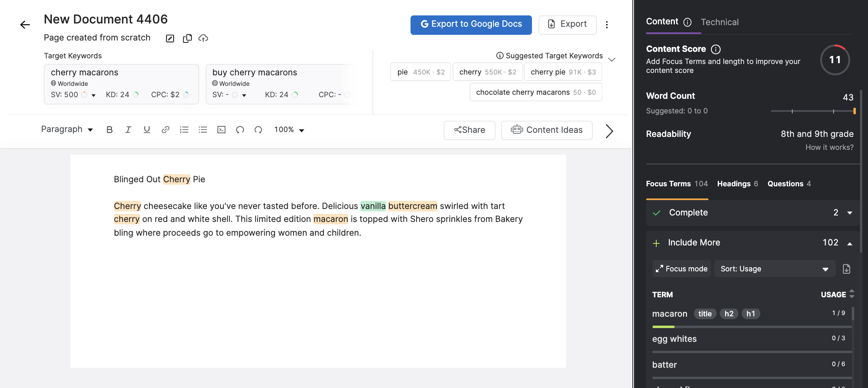Click the cloud upload icon near the document title
This screenshot has height=388, width=868.
click(203, 38)
